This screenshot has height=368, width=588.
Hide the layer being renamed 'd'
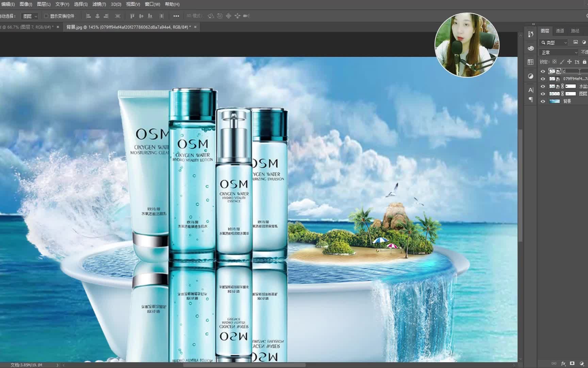pyautogui.click(x=543, y=71)
